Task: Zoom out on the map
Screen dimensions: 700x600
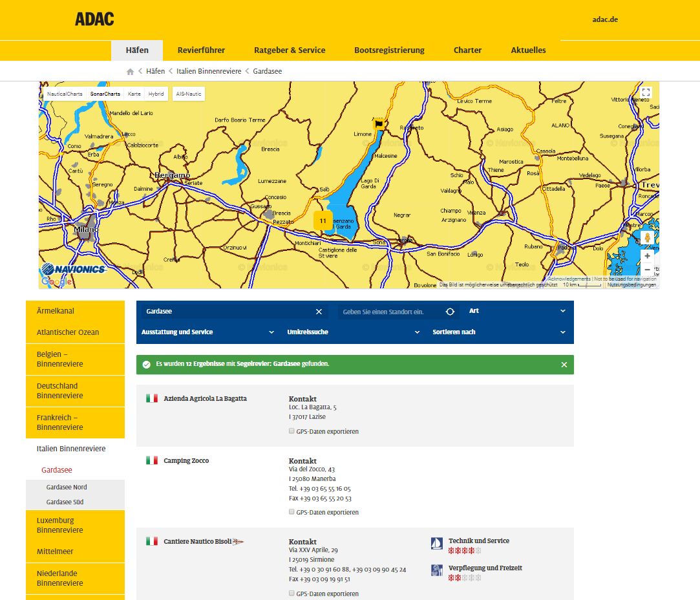Action: 647,270
